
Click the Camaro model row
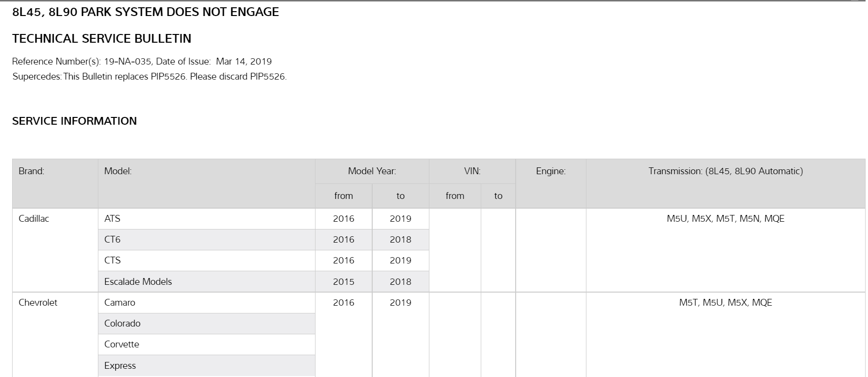(120, 303)
